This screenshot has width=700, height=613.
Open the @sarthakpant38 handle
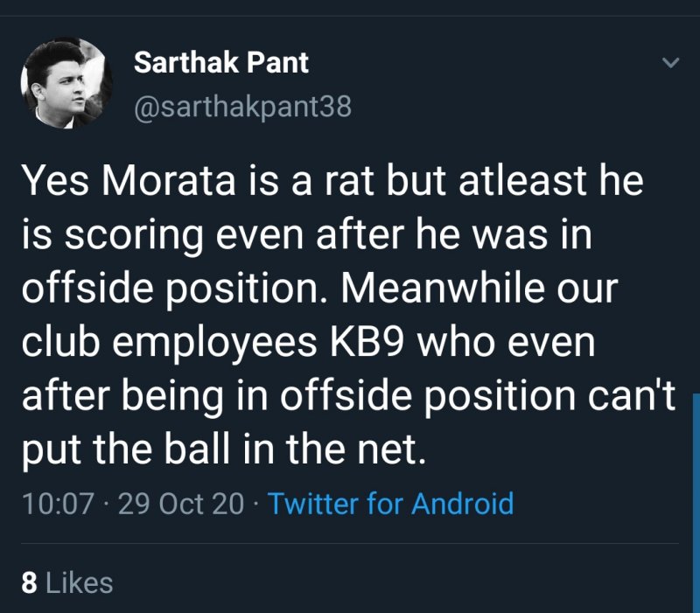pyautogui.click(x=242, y=107)
